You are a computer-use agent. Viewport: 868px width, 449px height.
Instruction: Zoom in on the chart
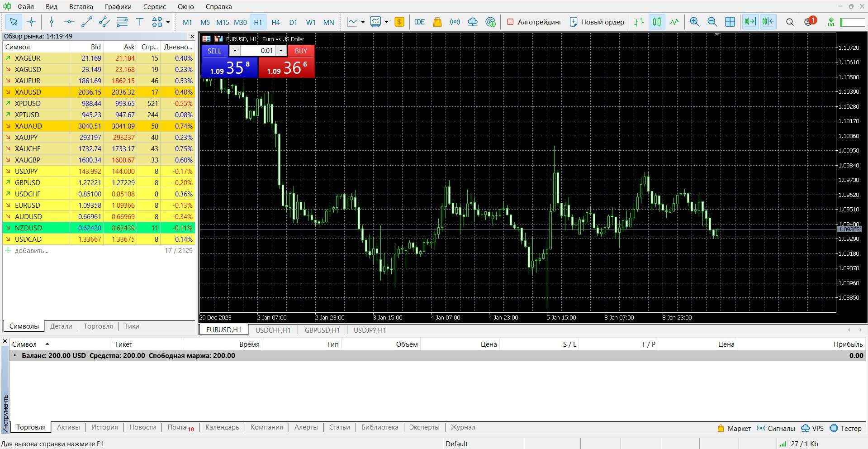pyautogui.click(x=695, y=22)
